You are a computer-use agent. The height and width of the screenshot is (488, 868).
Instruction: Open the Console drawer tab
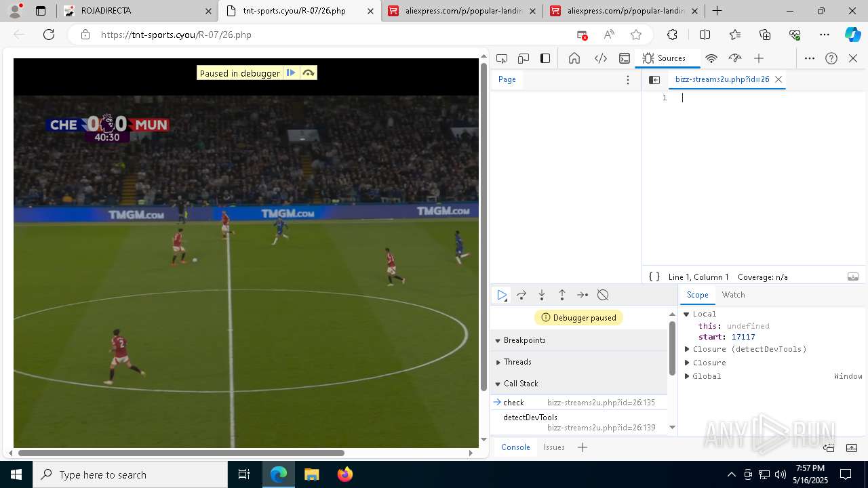coord(515,447)
